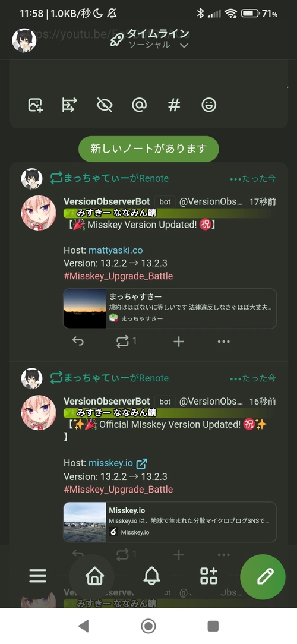
Task: Open the widgets icon in bottom bar
Action: click(208, 576)
